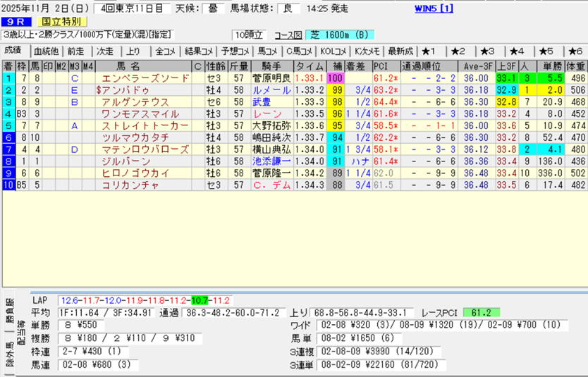
Task: Switch to the KOLコメ tab
Action: pos(333,51)
